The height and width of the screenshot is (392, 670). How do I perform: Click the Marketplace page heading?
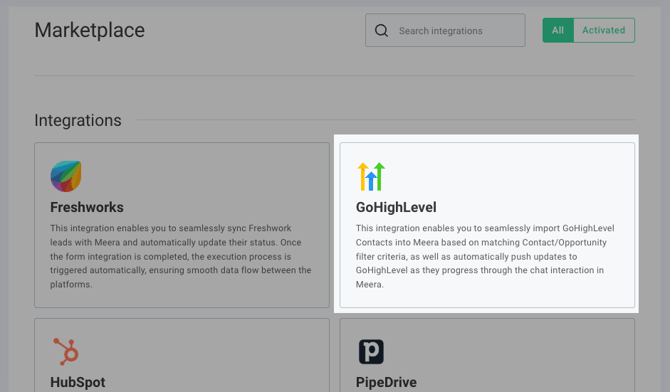(90, 30)
